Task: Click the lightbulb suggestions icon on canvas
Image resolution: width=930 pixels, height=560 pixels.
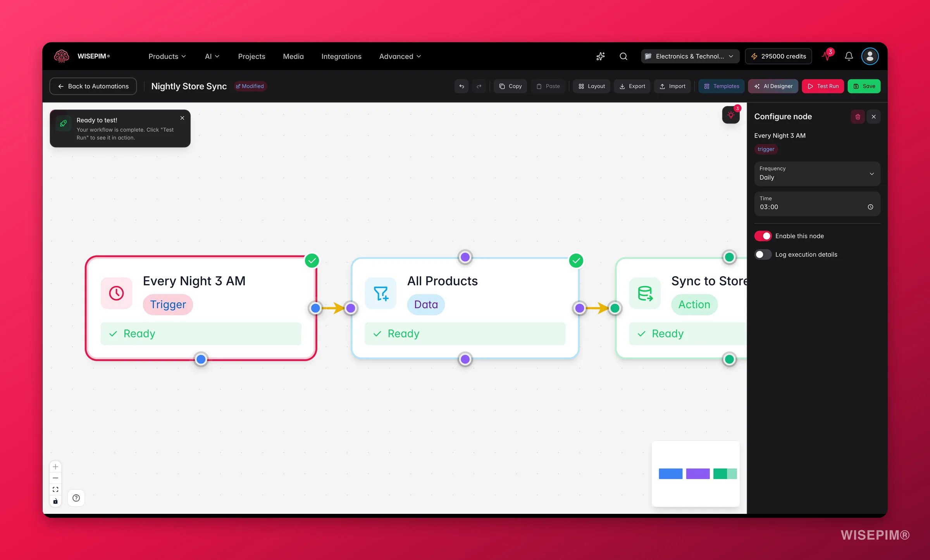Action: pos(731,115)
